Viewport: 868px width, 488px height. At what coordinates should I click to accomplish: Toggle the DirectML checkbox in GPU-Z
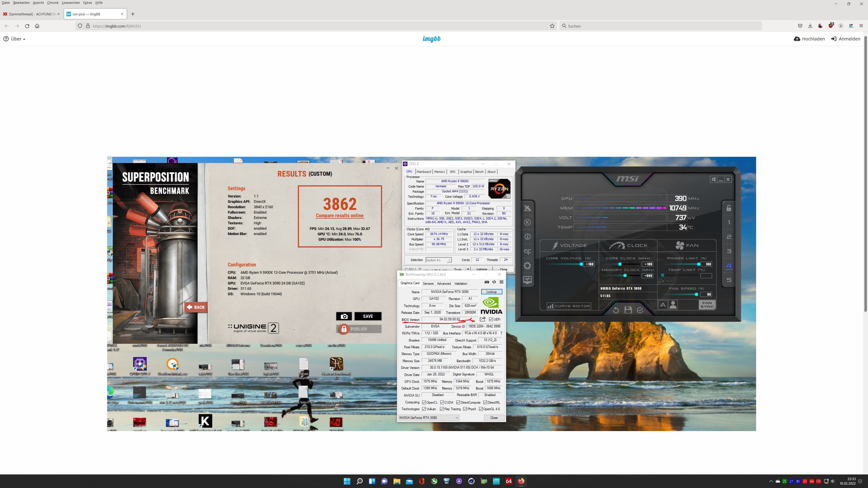click(x=485, y=402)
